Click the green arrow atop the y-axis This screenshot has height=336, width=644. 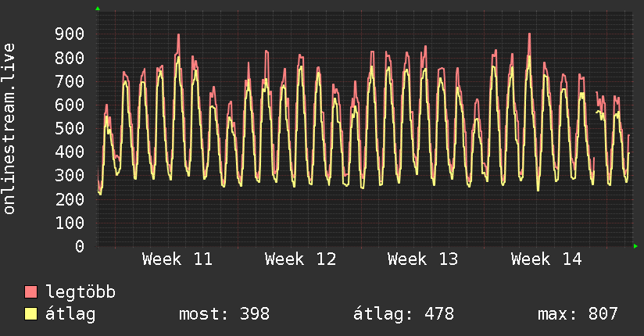(x=98, y=9)
